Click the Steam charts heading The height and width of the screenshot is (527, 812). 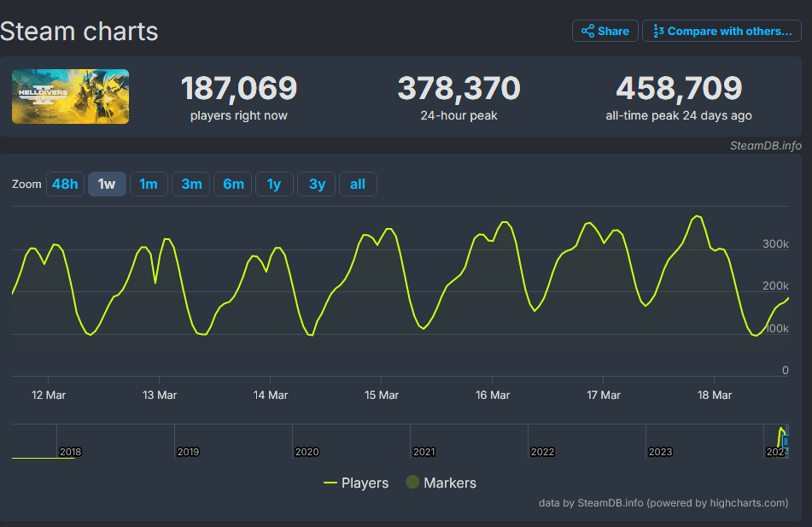(79, 32)
